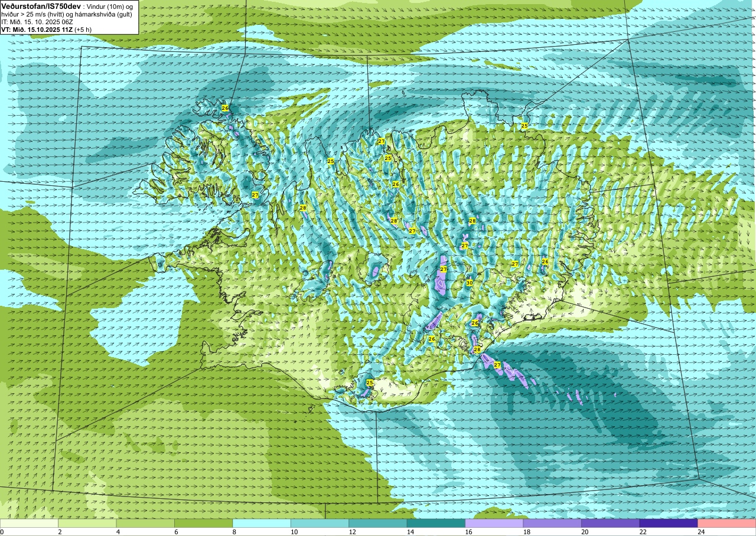Click the 'Vindur (10m) og' text in header

pos(110,6)
